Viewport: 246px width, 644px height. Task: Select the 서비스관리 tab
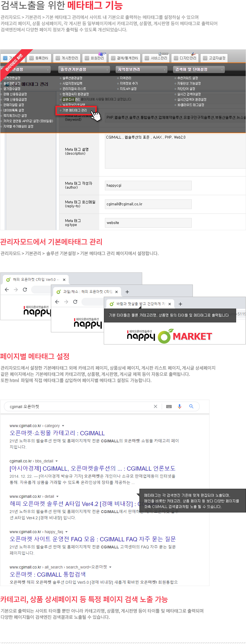(x=156, y=58)
